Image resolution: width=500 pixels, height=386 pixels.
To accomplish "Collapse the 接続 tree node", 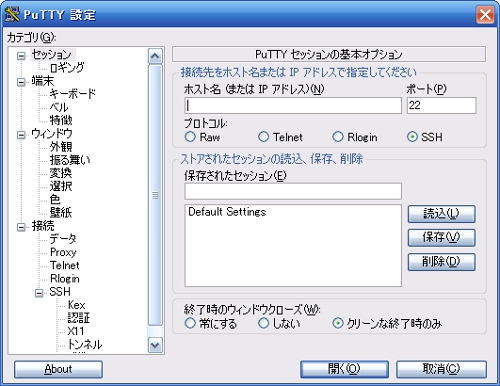I will [x=21, y=227].
